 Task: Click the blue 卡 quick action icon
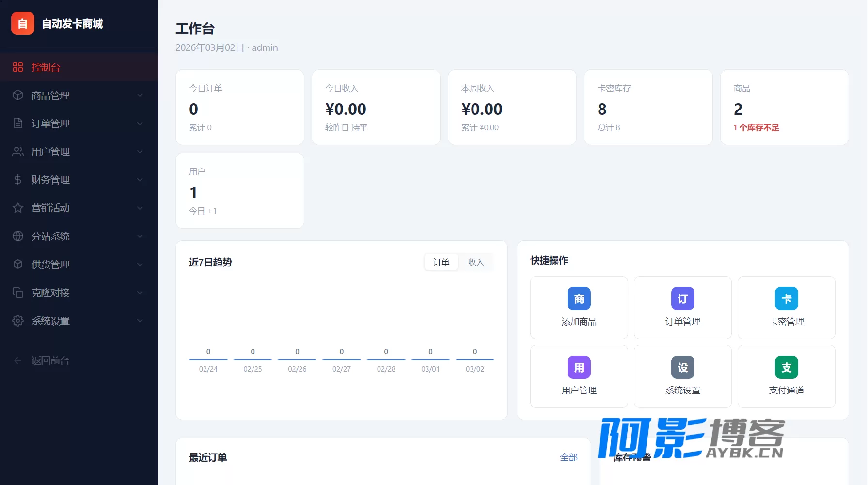787,298
